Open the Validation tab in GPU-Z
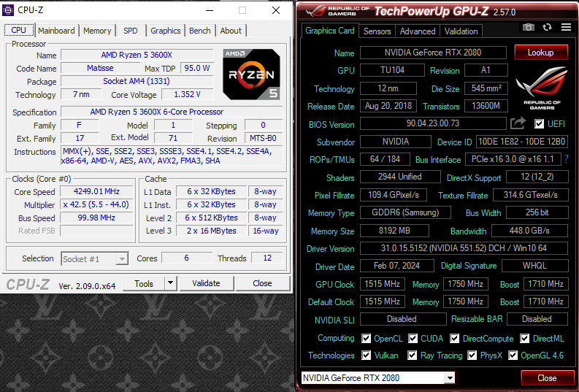Image resolution: width=579 pixels, height=392 pixels. coord(461,31)
